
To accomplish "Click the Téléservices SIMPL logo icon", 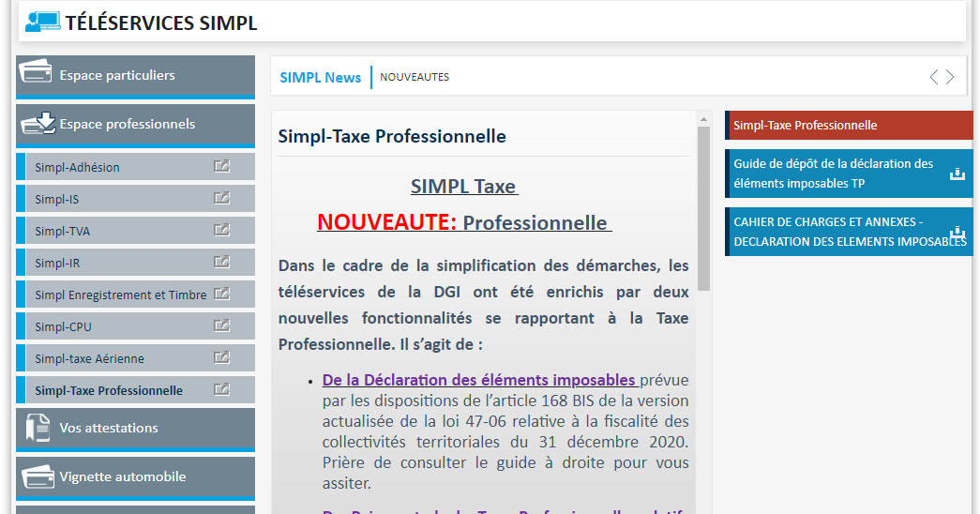I will click(x=43, y=22).
